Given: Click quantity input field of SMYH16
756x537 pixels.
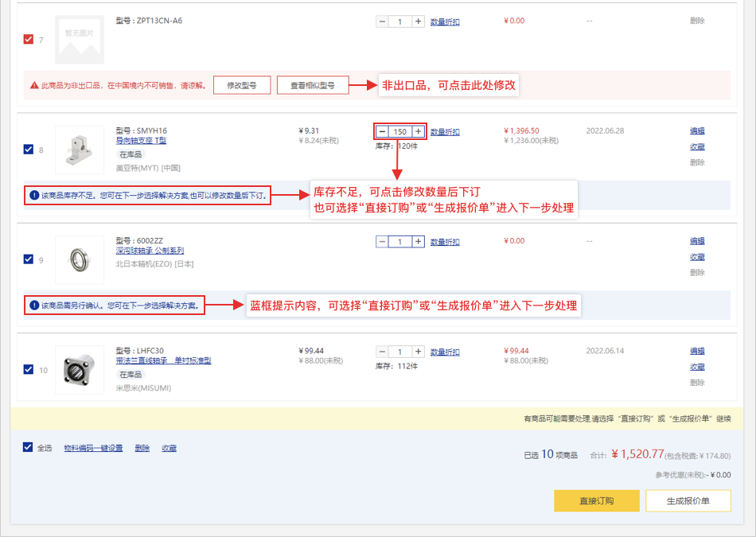Looking at the screenshot, I should point(400,131).
